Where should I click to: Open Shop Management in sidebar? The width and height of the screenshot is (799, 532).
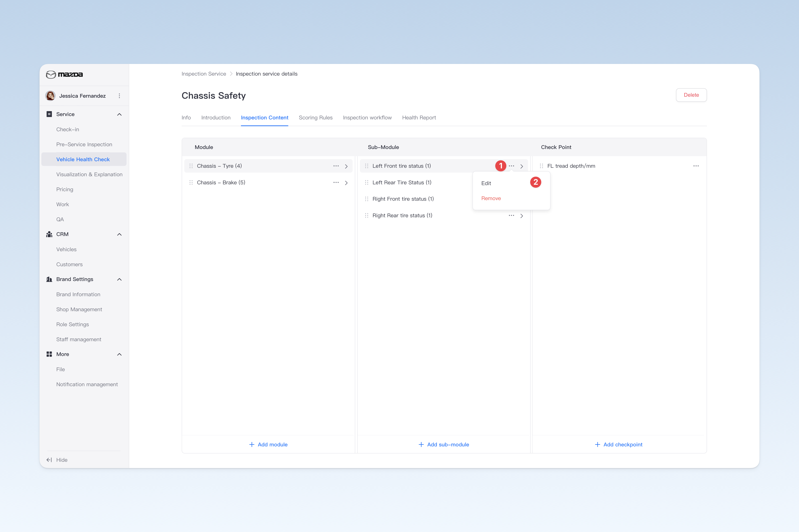coord(79,309)
